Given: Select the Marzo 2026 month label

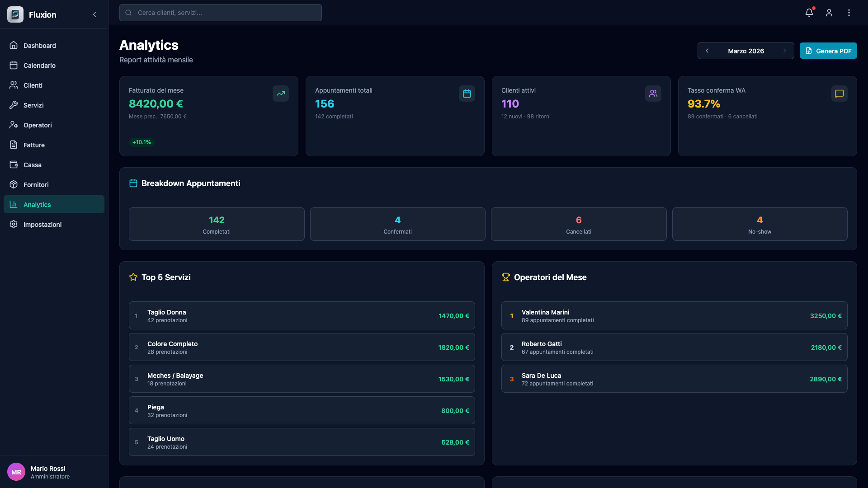Looking at the screenshot, I should click(745, 51).
